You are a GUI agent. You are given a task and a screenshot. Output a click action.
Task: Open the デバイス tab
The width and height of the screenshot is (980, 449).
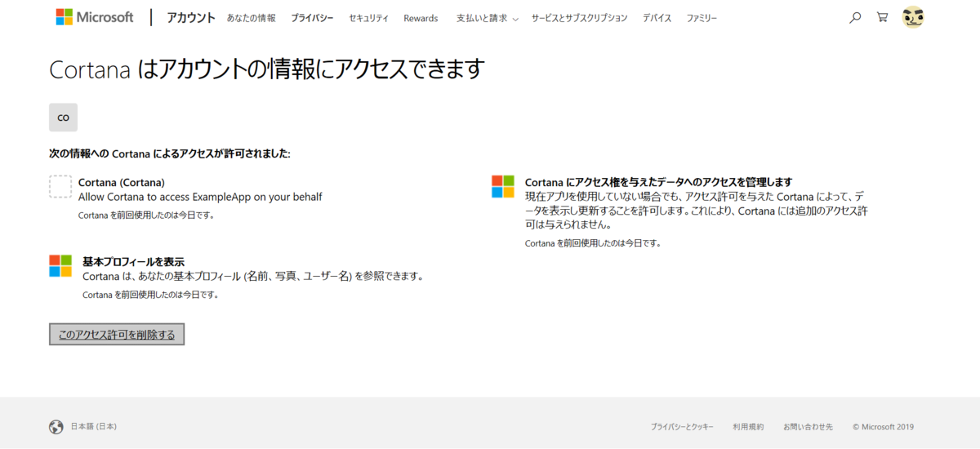click(x=657, y=18)
